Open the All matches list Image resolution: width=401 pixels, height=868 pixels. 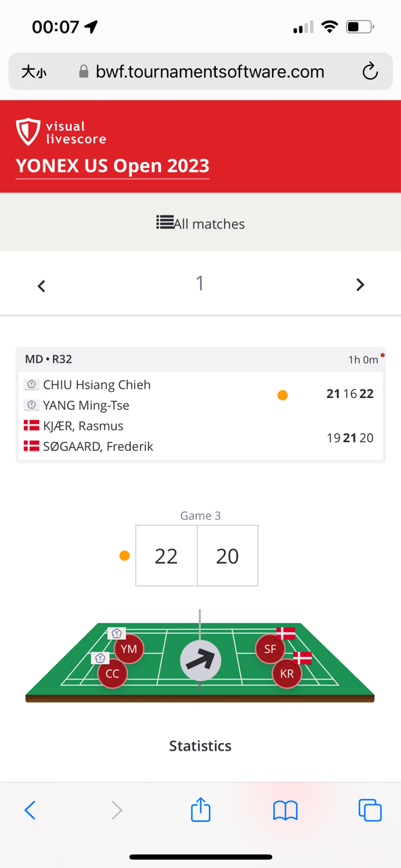click(x=200, y=223)
